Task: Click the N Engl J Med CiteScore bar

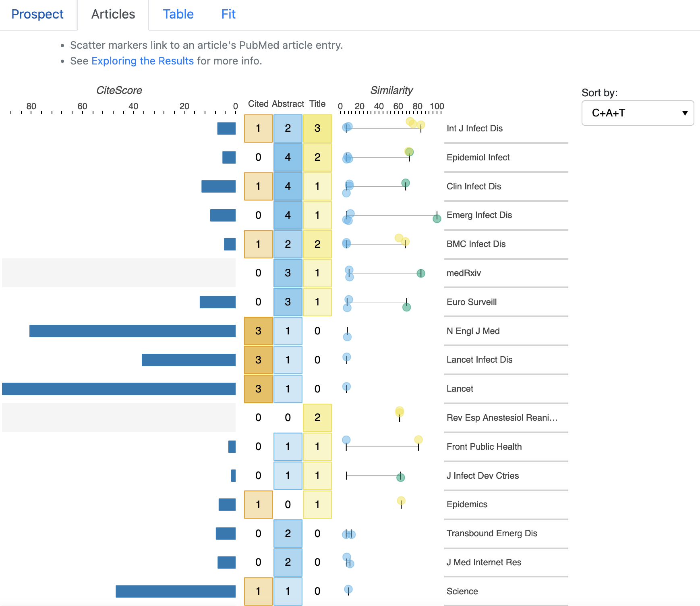Action: click(132, 331)
